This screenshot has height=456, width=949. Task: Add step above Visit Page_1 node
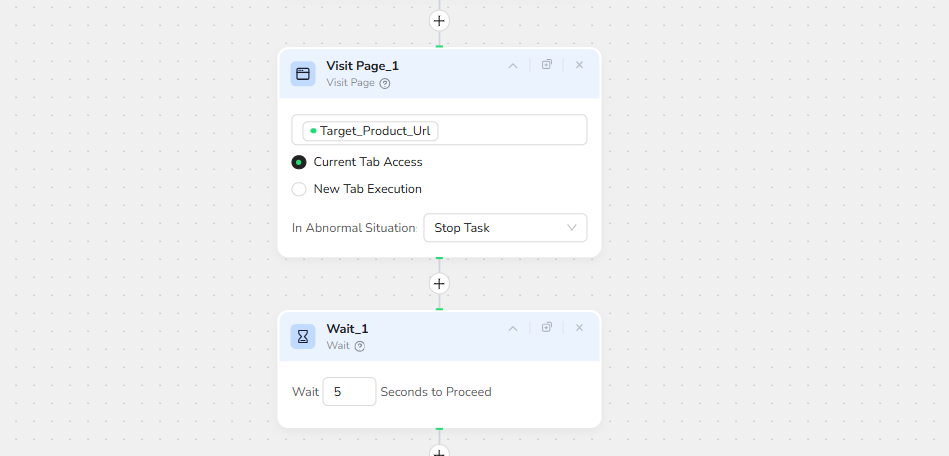pyautogui.click(x=439, y=20)
